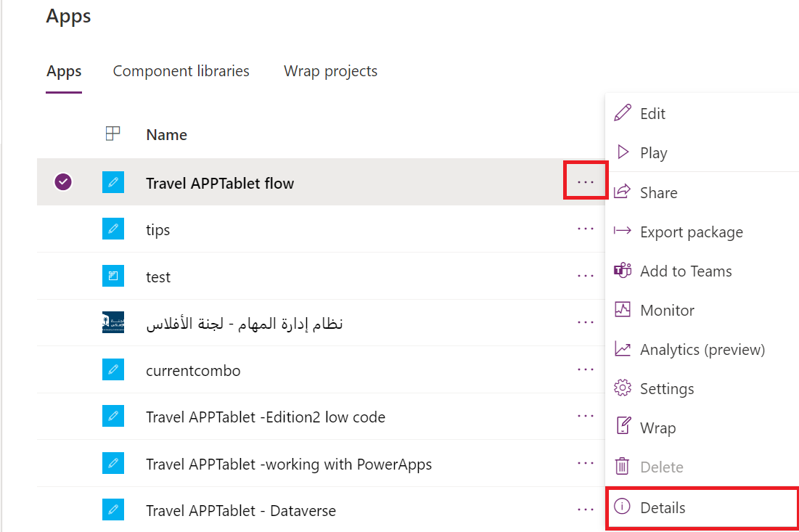Open the ellipsis menu for the tips app
799x532 pixels.
tap(586, 229)
